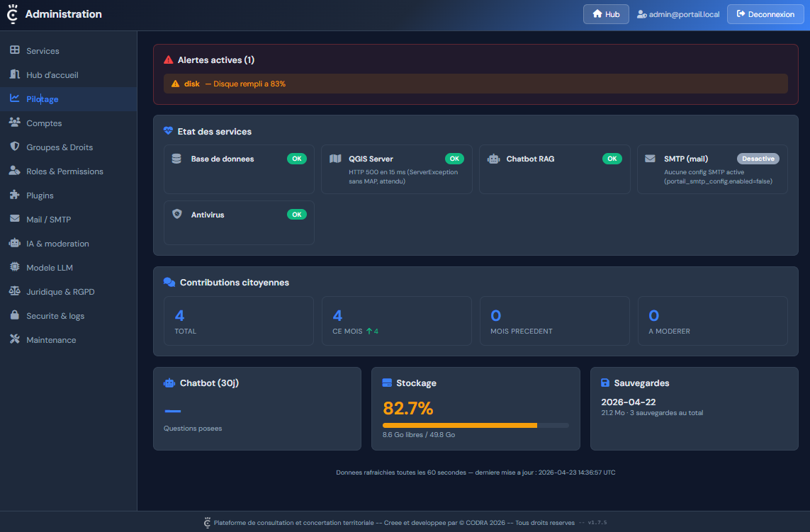Viewport: 810px width, 532px height.
Task: Click the disk alert warning row
Action: tap(476, 84)
